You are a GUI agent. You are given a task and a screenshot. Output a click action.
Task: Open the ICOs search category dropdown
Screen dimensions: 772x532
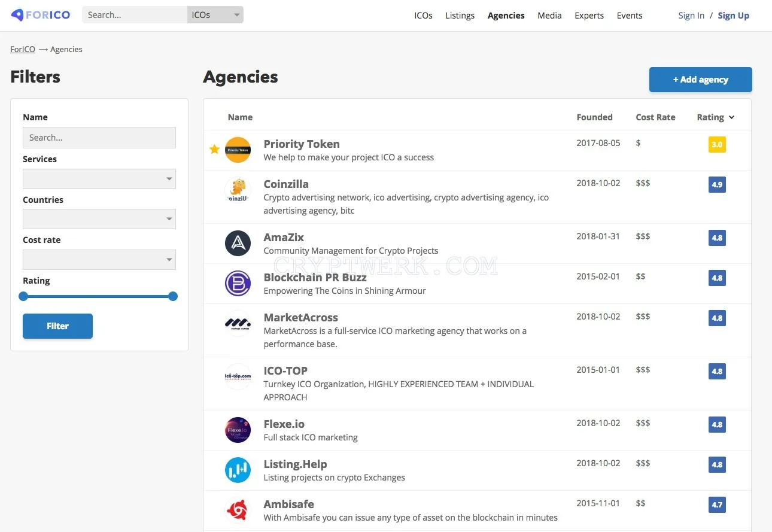click(x=215, y=15)
